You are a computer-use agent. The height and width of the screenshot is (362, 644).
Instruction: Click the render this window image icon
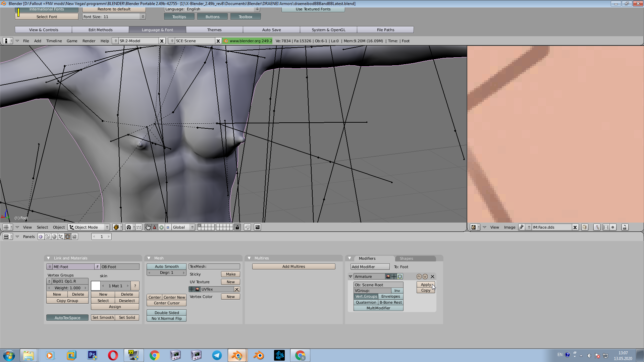[x=257, y=227]
